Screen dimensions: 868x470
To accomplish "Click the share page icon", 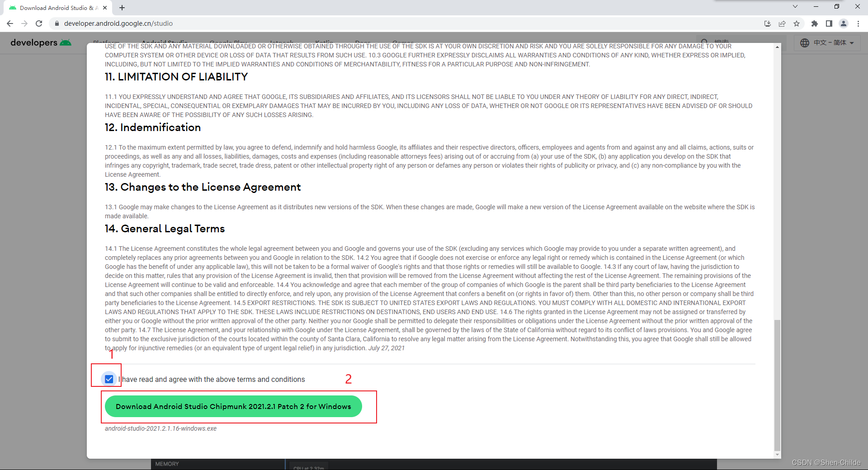I will pos(782,23).
